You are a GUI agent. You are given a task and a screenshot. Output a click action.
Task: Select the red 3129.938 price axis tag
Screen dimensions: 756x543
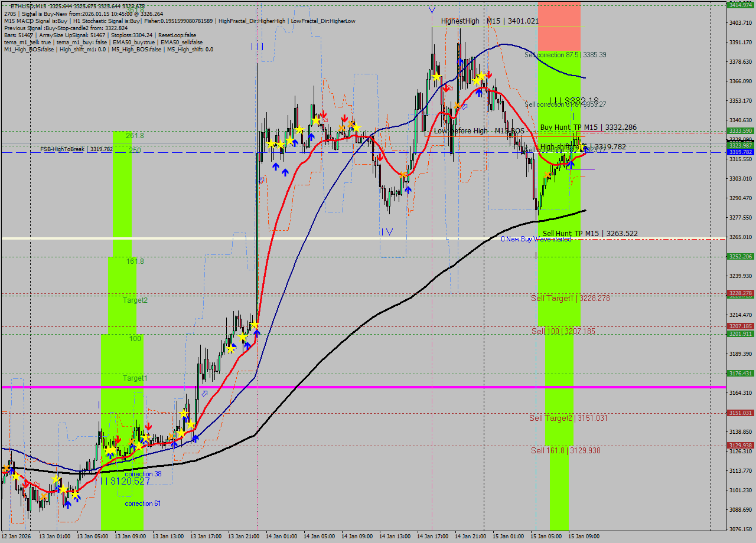click(x=740, y=446)
